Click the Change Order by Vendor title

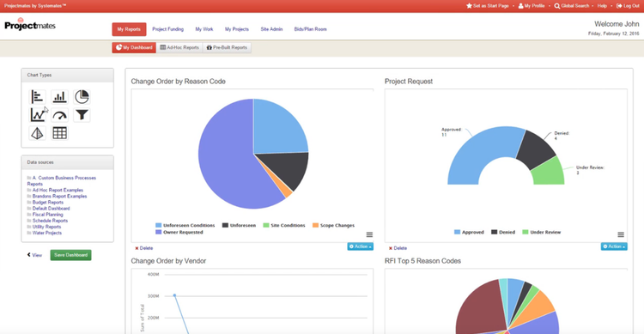168,261
